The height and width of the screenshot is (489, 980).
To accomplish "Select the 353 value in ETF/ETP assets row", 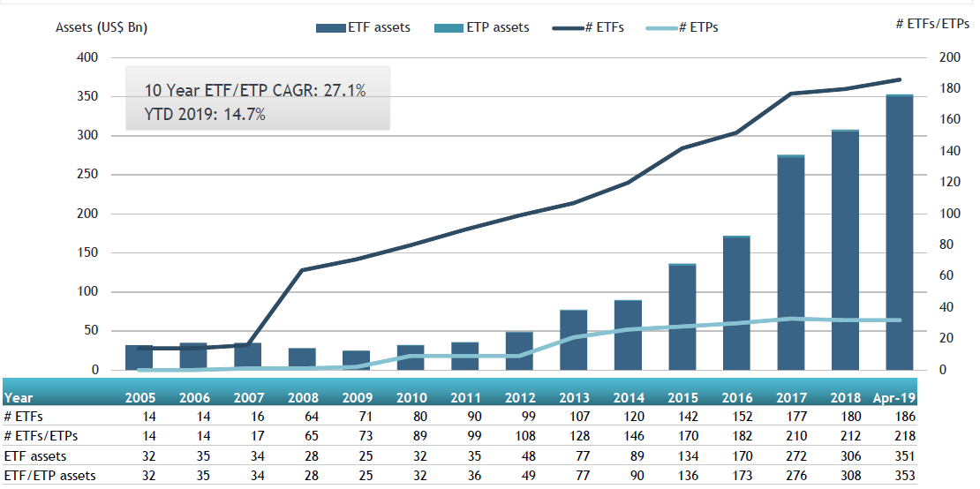I will (905, 476).
